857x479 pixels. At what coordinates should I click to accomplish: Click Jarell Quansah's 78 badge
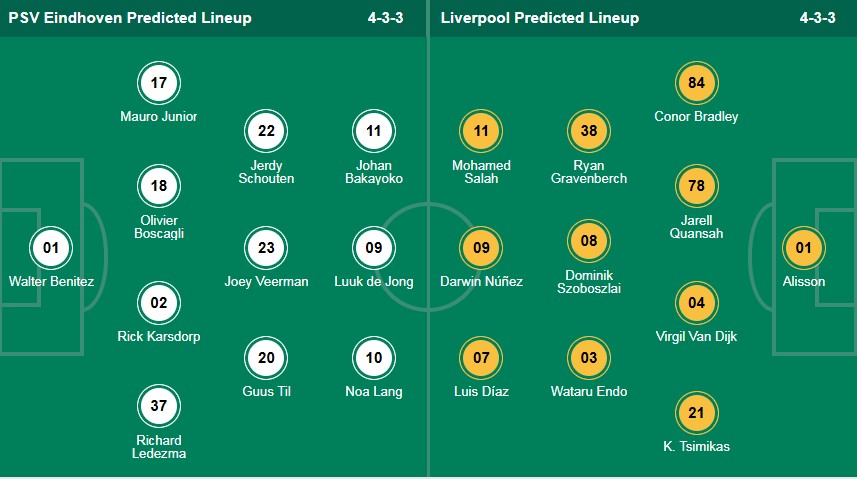[x=696, y=186]
